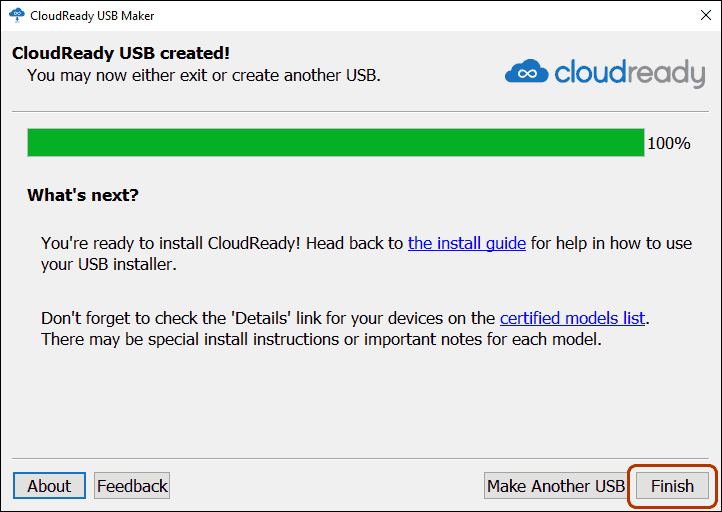Open the certified models list link
Screen dimensions: 722x512
click(572, 318)
